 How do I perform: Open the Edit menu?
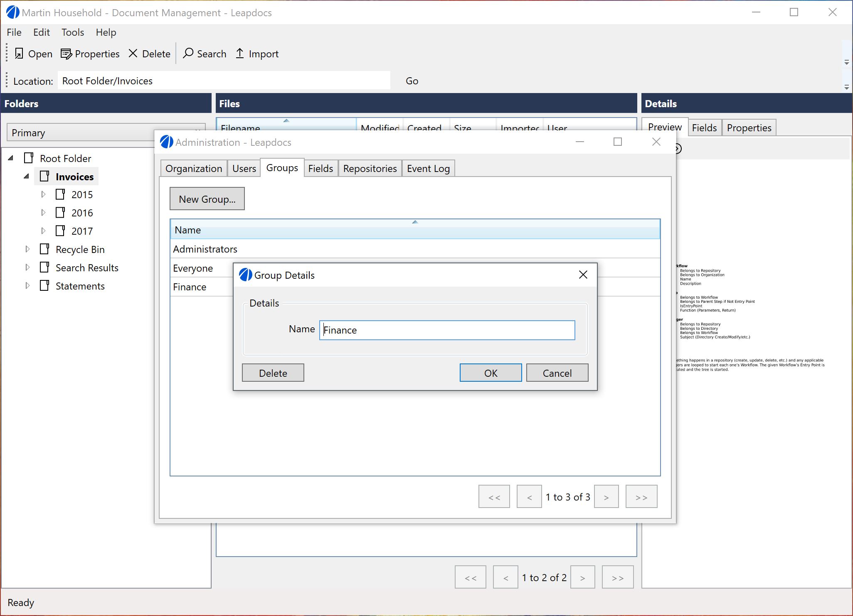(42, 32)
